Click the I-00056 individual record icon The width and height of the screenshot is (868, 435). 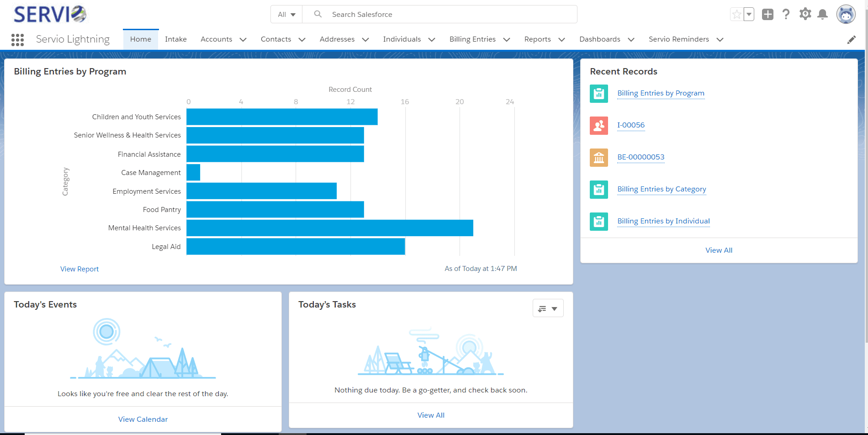pos(598,125)
